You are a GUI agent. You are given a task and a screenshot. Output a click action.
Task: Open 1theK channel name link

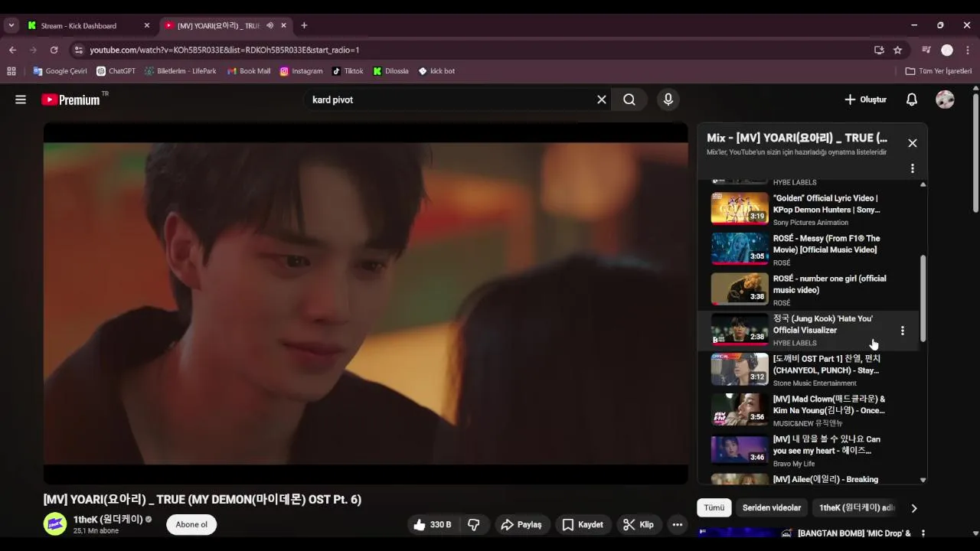coord(108,519)
